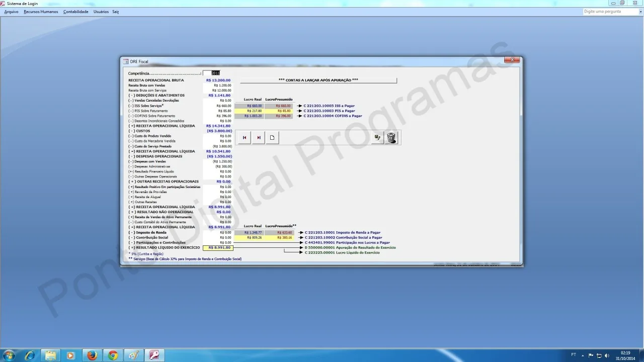Click the Sair menu item
The height and width of the screenshot is (362, 644).
pos(115,12)
